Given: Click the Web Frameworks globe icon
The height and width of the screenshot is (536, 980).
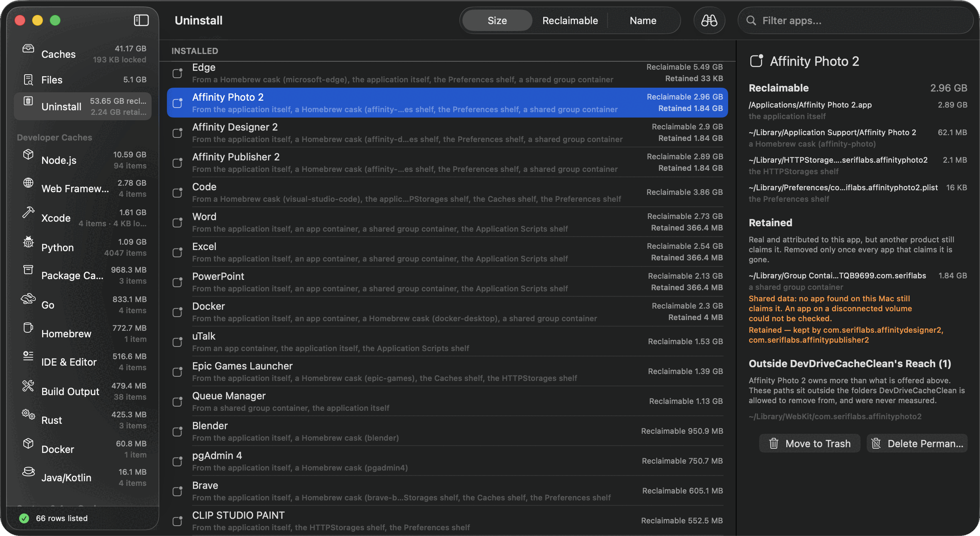Looking at the screenshot, I should 28,183.
